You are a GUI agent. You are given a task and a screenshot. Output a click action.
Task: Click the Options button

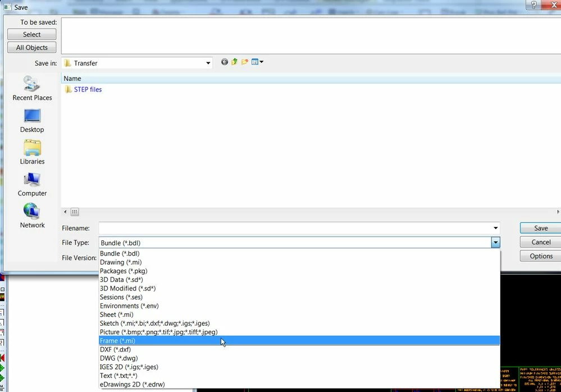pos(541,256)
